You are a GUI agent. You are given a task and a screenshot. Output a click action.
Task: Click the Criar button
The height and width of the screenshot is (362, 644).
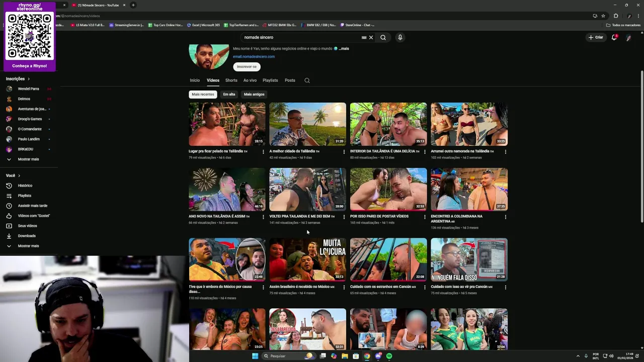596,37
